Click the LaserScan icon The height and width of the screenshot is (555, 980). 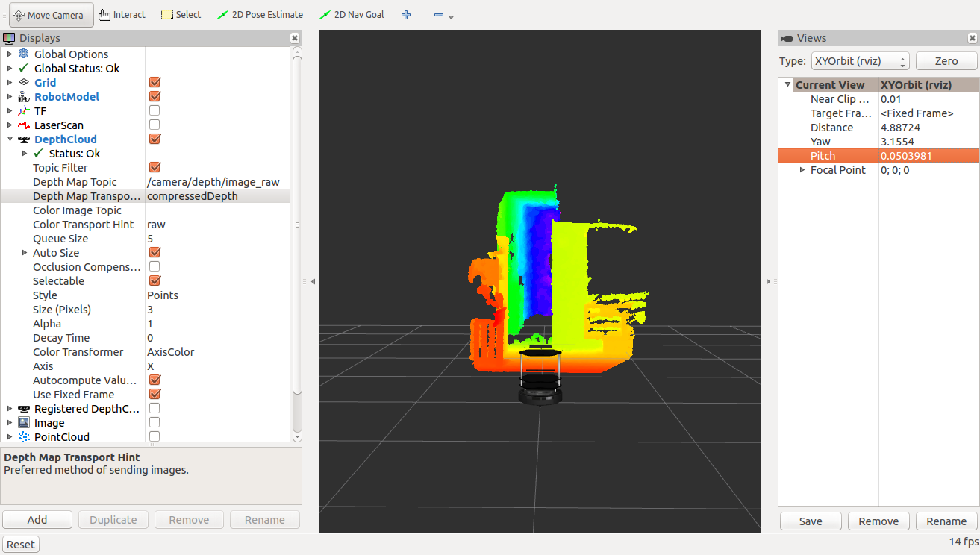[x=24, y=125]
